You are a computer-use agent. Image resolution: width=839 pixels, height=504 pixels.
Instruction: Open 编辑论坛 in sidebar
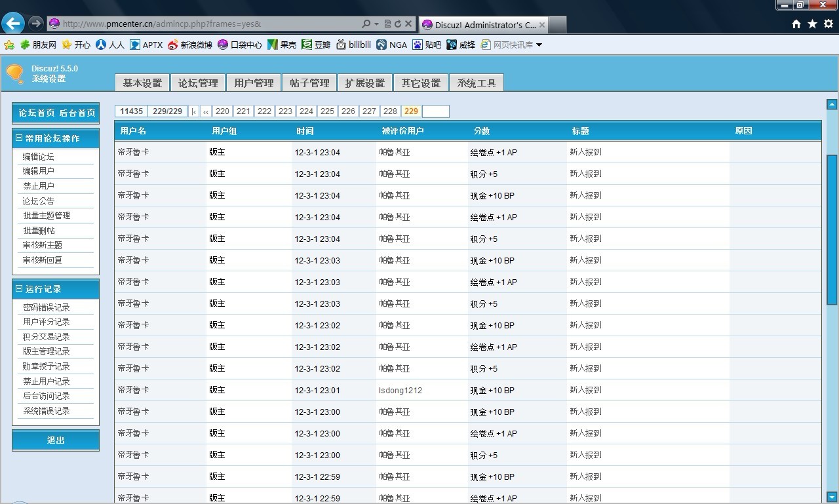pyautogui.click(x=38, y=157)
